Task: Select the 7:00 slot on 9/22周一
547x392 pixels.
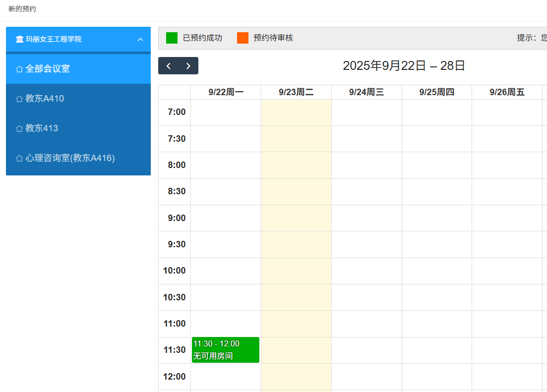Action: [x=226, y=112]
